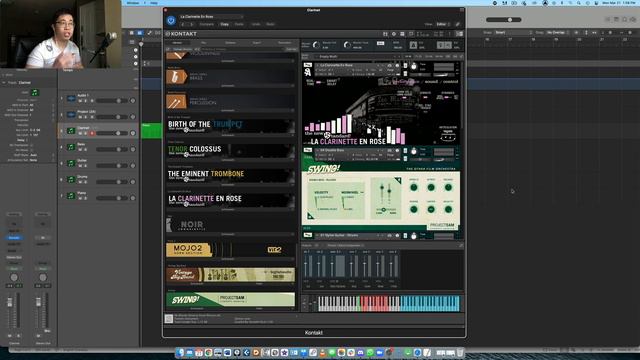
Task: Open the Snap Smart dropdown
Action: 513,32
